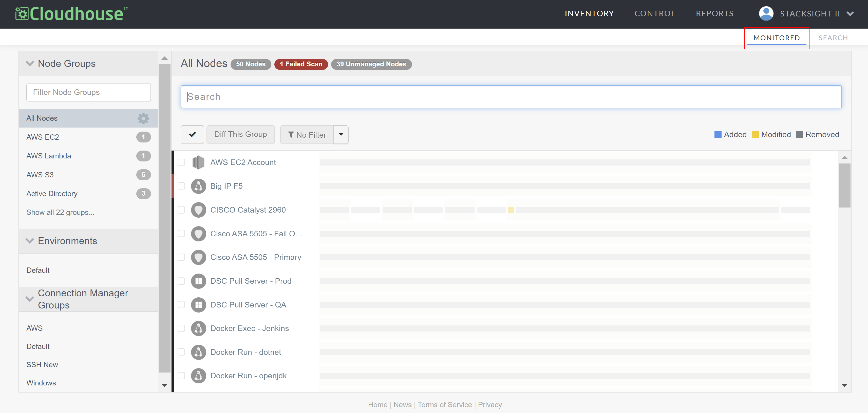The image size is (868, 413).
Task: Check the Cisco ASA 5505 - Primary checkbox
Action: coord(181,257)
